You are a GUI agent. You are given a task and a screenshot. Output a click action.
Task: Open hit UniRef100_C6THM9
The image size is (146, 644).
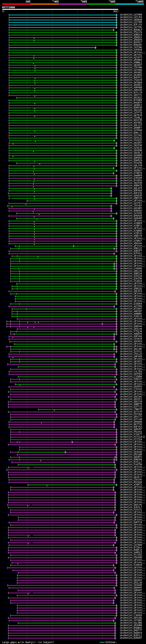(x=131, y=15)
